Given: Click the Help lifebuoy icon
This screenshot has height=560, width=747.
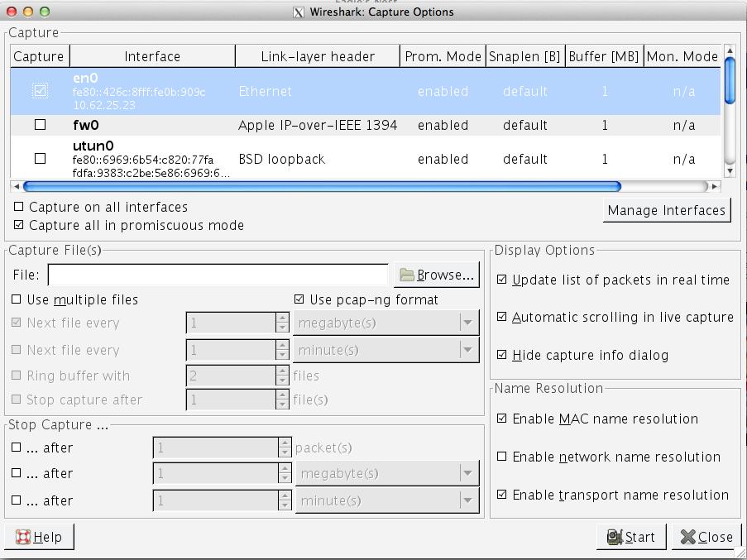Looking at the screenshot, I should tap(23, 537).
